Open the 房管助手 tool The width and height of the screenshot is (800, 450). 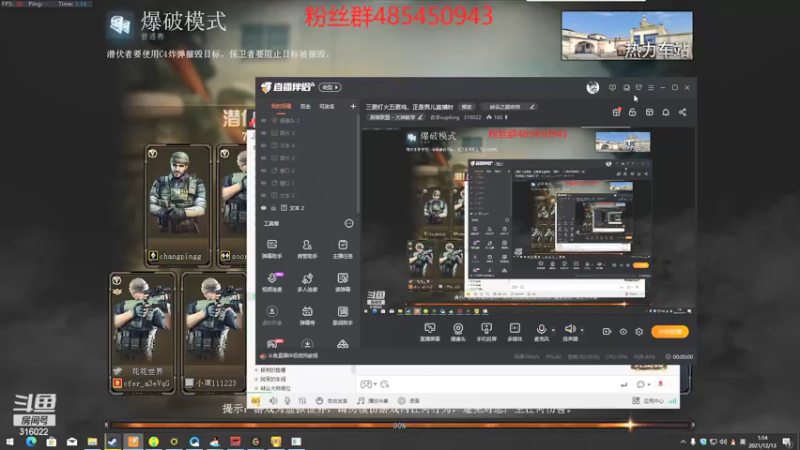[x=307, y=249]
